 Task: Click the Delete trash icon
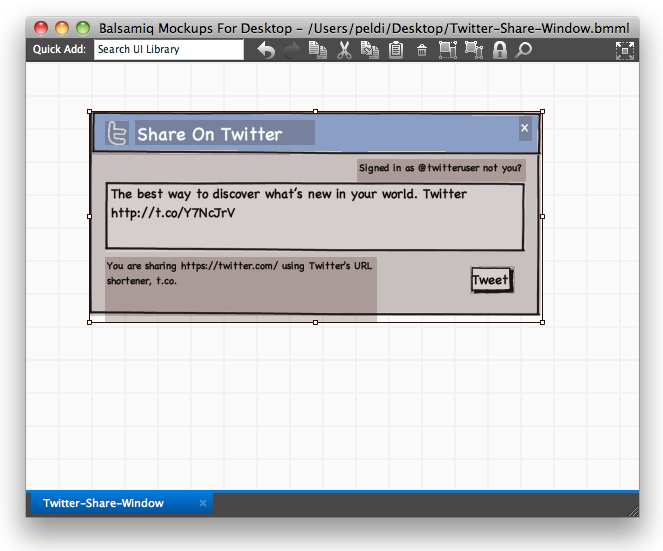click(x=422, y=50)
